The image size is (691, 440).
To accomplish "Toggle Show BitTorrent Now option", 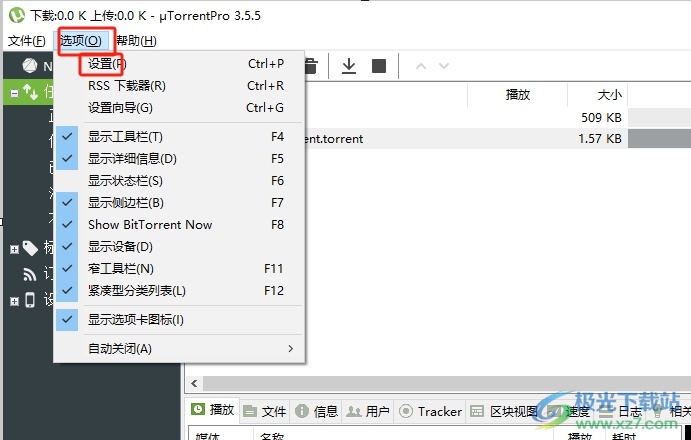I will pos(179,225).
